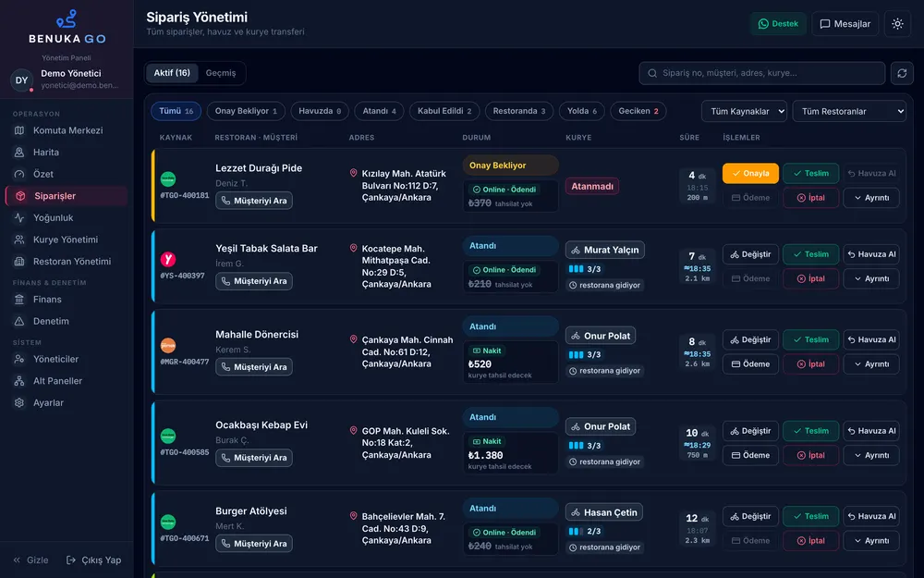Click courier chip Murat Yalçın
Screen dimensions: 924x578
(x=604, y=250)
